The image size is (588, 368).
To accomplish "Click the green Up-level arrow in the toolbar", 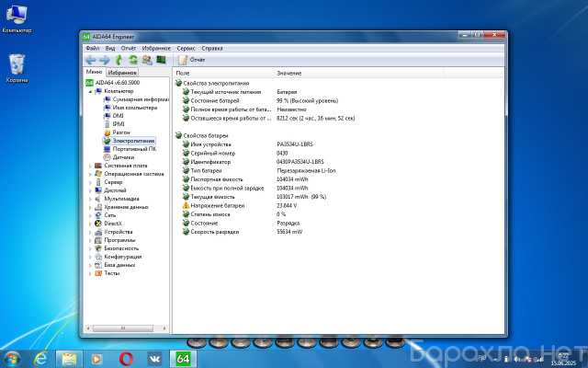I will click(x=119, y=60).
